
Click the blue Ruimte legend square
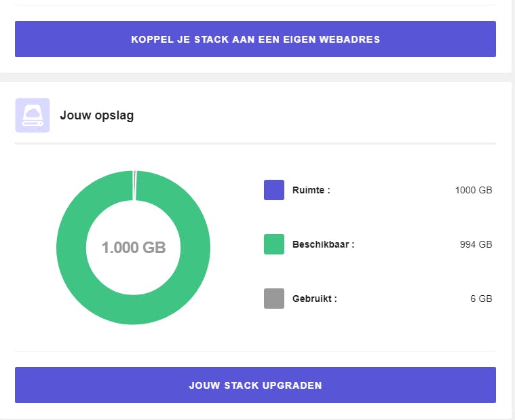(273, 190)
